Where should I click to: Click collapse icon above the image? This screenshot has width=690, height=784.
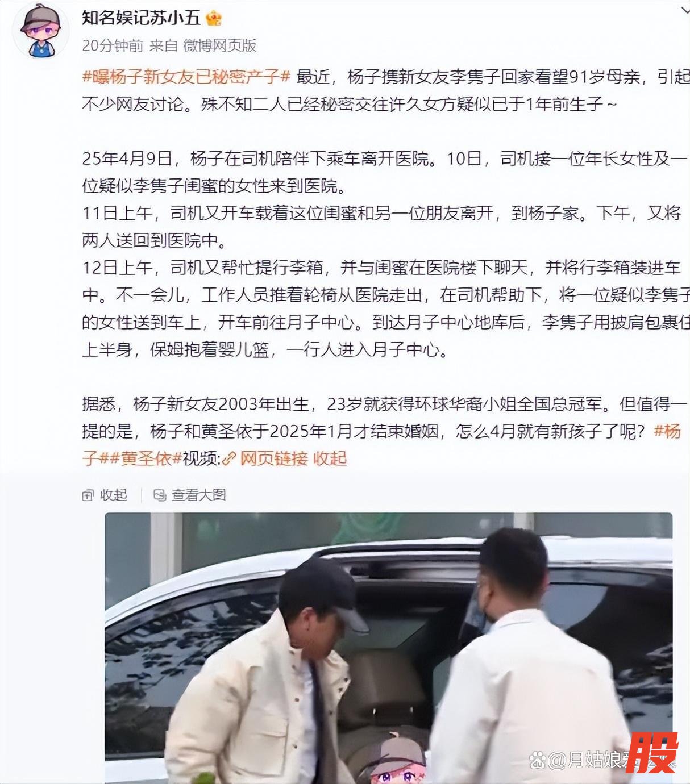click(x=88, y=495)
